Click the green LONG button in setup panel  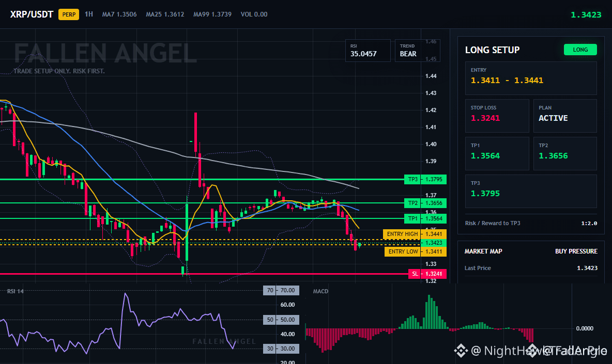tap(580, 50)
